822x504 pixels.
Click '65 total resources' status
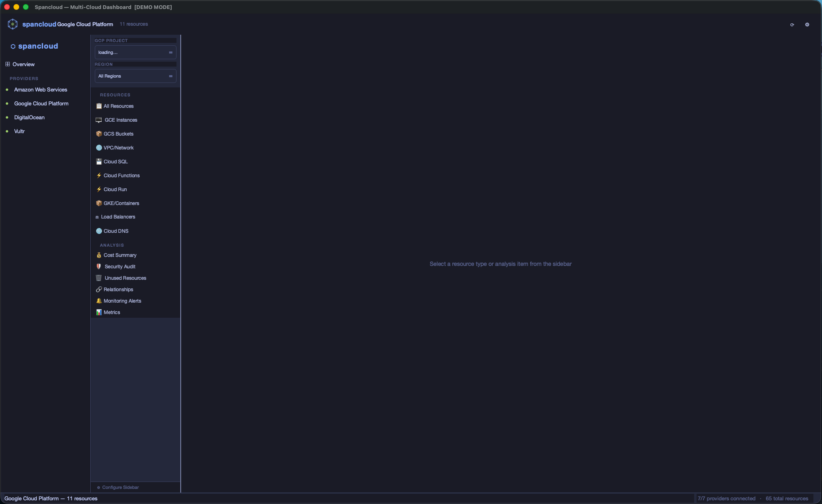[787, 499]
